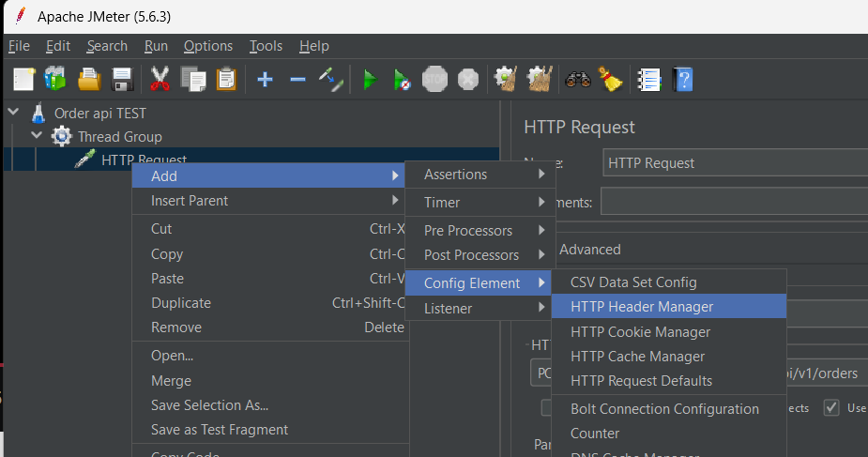Select Merge from context menu
Screen dimensions: 868x457
(269, 381)
